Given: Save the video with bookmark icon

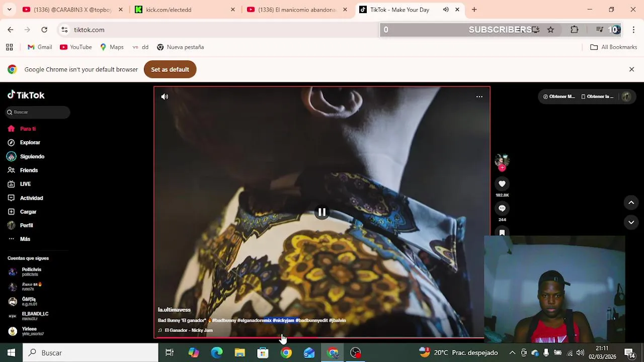Looking at the screenshot, I should [x=502, y=232].
